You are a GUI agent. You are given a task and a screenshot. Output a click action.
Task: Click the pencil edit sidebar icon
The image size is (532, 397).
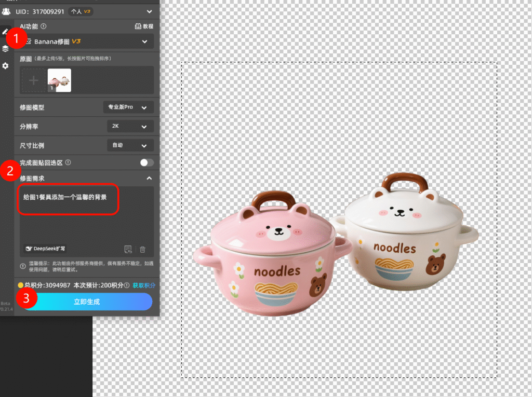(x=5, y=32)
